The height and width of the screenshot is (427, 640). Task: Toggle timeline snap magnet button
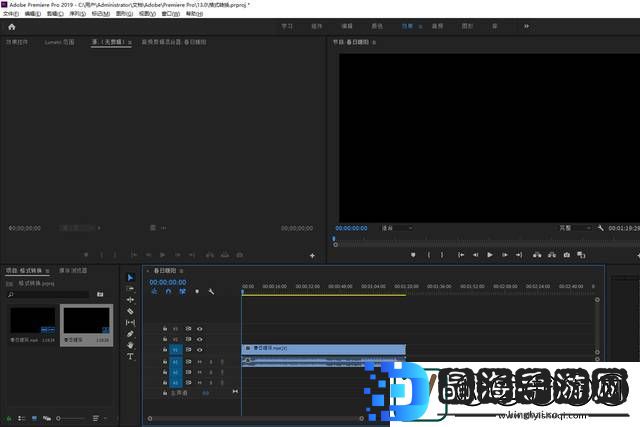pos(169,291)
